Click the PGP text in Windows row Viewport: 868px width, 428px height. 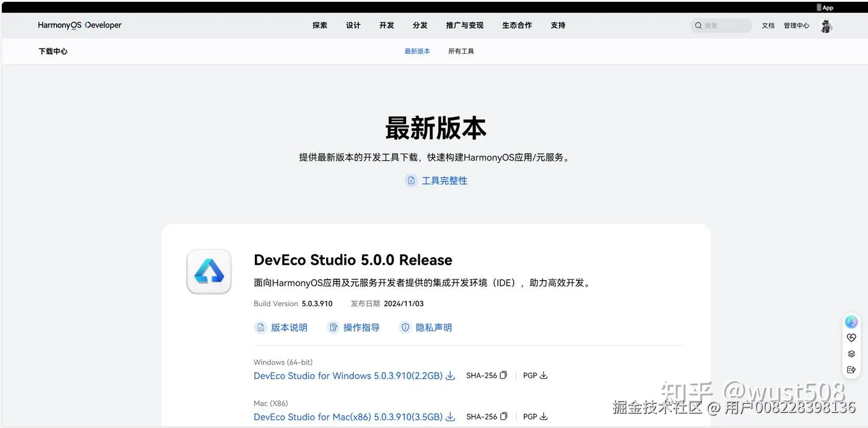point(530,375)
